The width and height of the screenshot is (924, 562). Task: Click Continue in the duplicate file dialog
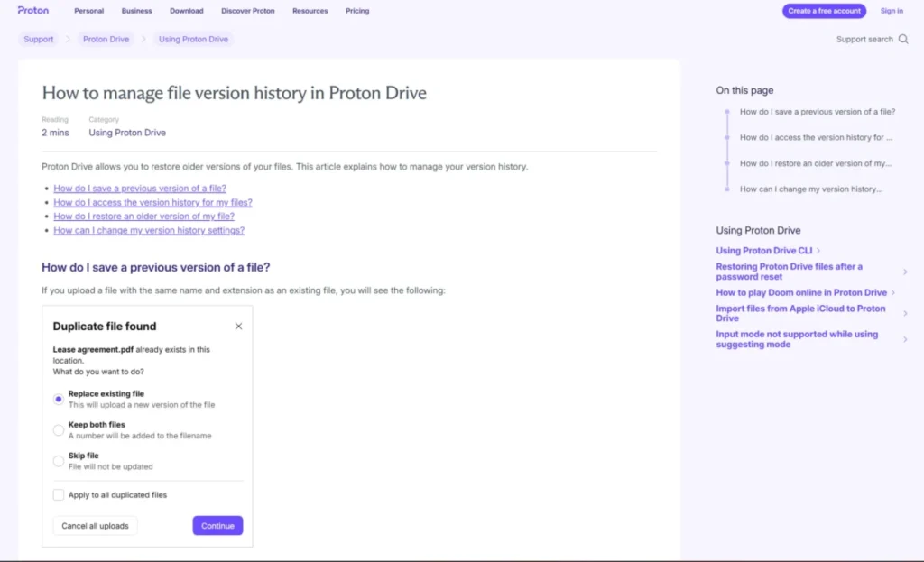coord(217,526)
